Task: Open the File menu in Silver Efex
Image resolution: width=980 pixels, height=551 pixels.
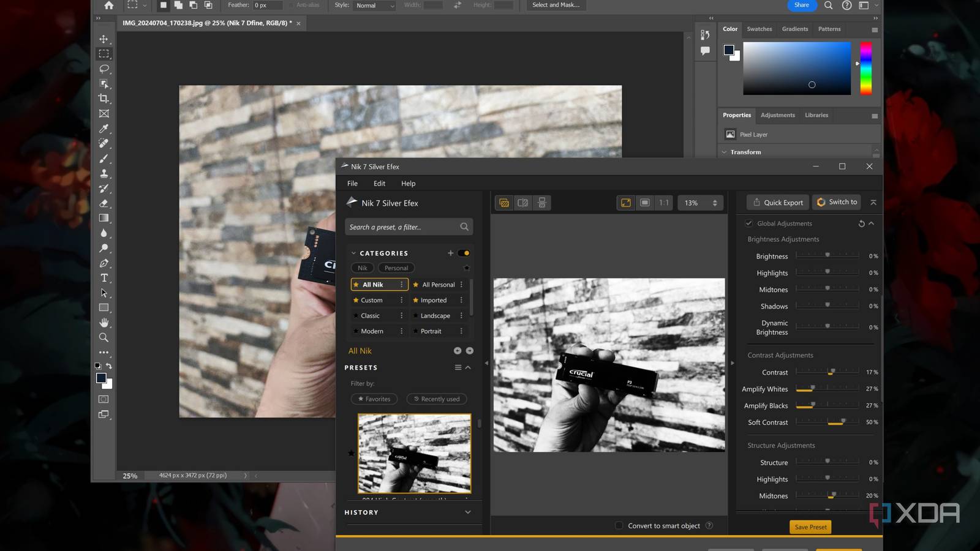Action: coord(352,184)
